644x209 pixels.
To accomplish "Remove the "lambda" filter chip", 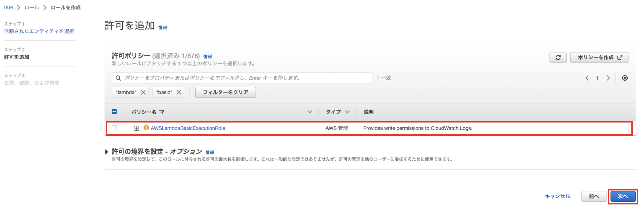I will 143,92.
